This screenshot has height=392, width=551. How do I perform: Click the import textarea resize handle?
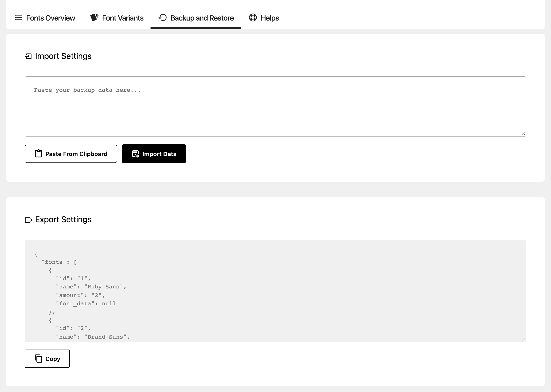click(x=523, y=134)
